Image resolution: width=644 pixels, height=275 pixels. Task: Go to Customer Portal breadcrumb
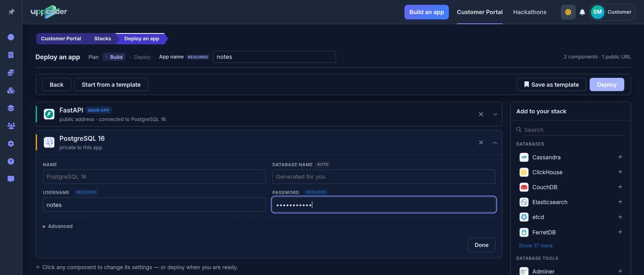pyautogui.click(x=61, y=39)
